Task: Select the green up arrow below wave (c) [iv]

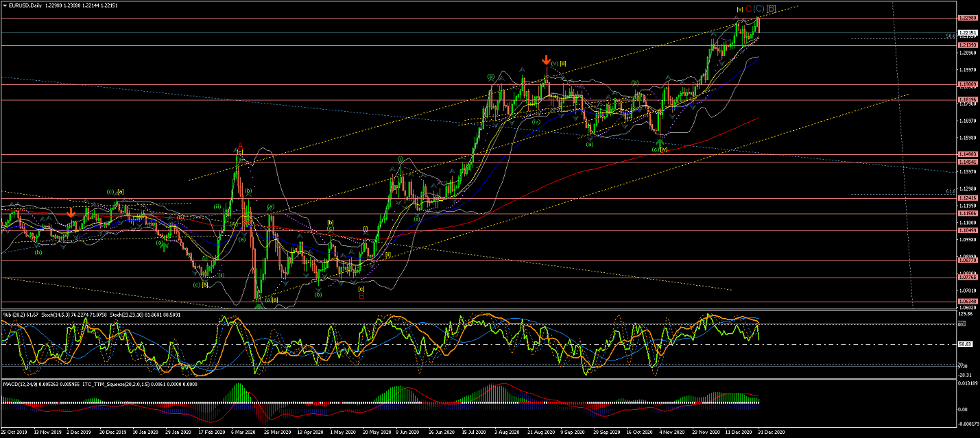Action: pyautogui.click(x=660, y=143)
